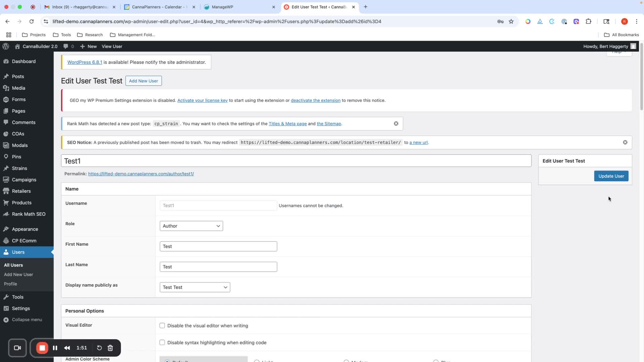This screenshot has width=644, height=362.
Task: Check Disable syntax highlighting when editing code
Action: click(162, 343)
